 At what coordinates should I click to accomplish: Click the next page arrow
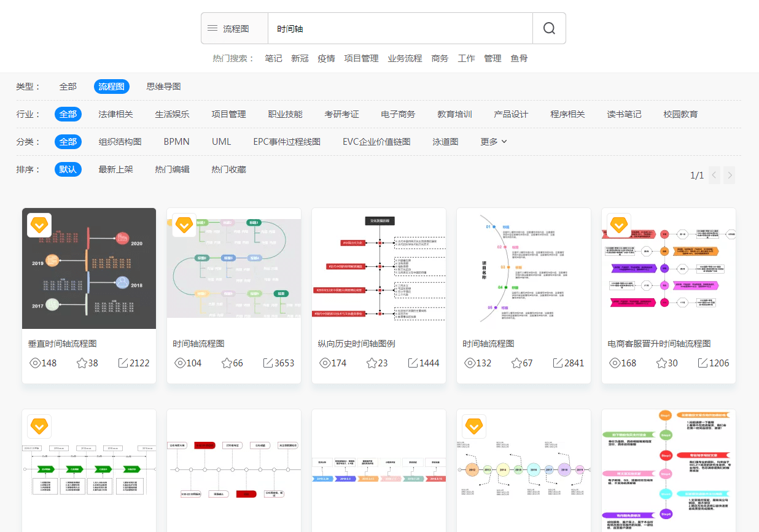click(729, 175)
